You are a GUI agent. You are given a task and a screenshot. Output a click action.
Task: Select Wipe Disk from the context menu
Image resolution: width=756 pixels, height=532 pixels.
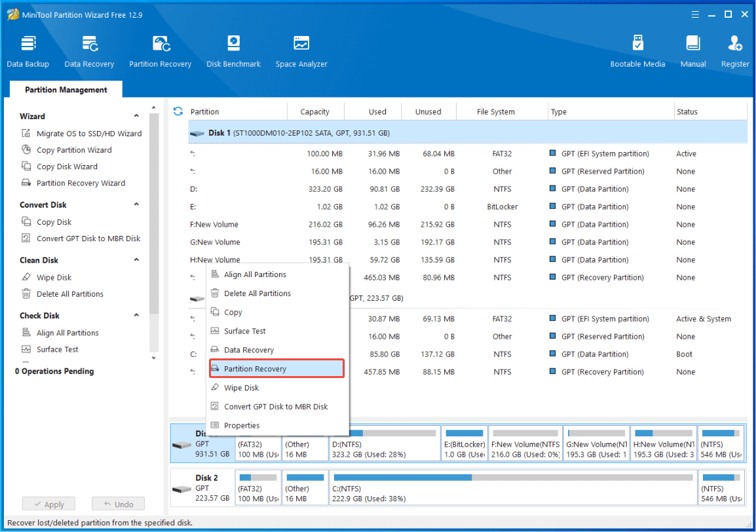tap(242, 388)
